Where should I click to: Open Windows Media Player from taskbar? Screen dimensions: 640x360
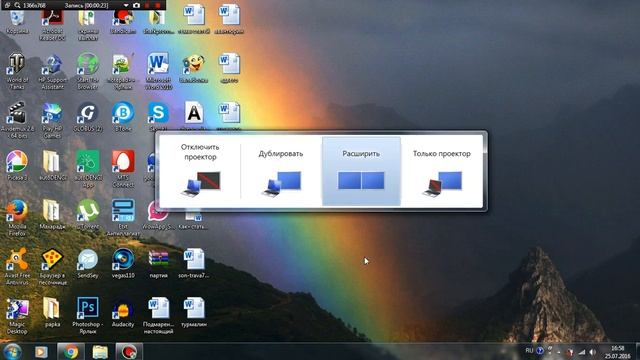click(41, 352)
